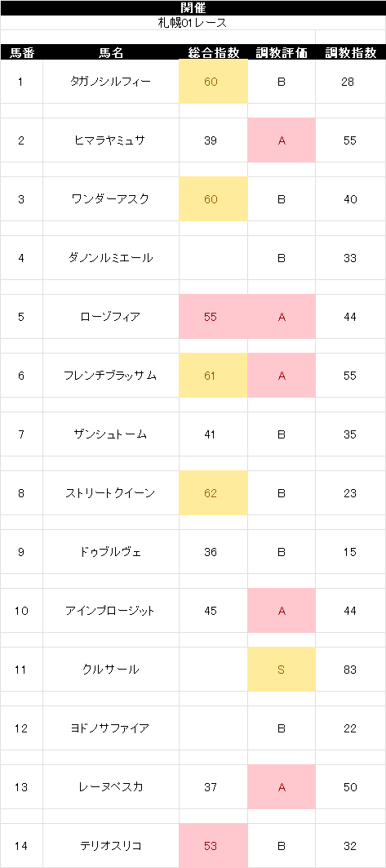Select the horse name ドゥブルヴェ

[111, 552]
